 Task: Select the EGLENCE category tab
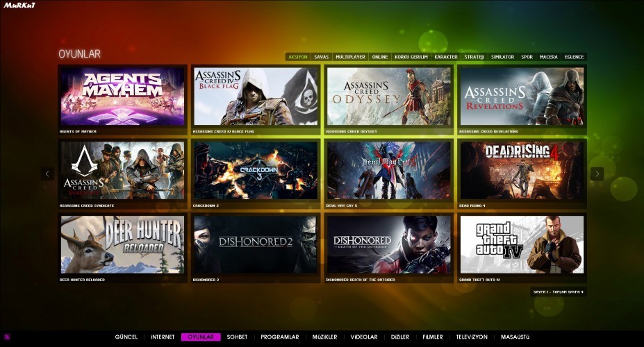click(574, 57)
